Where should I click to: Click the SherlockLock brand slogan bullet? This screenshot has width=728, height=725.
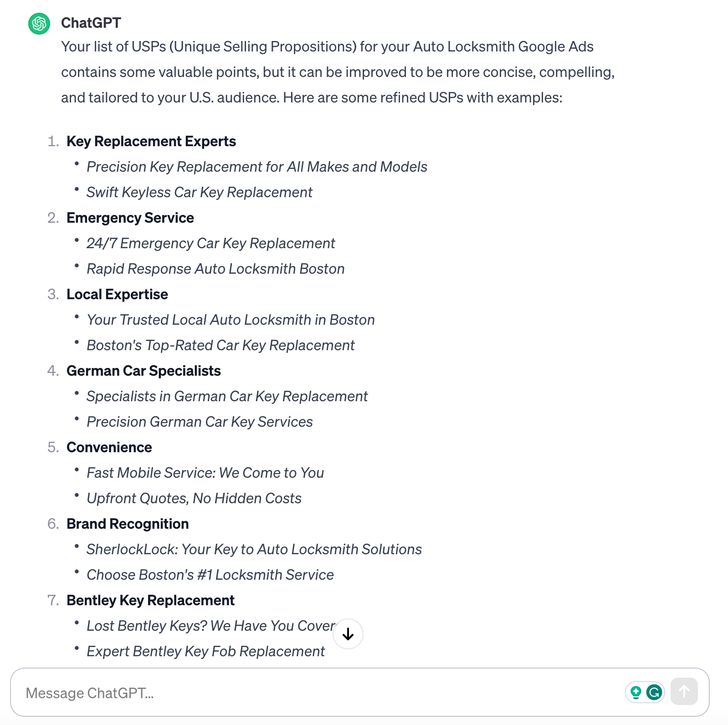coord(254,550)
